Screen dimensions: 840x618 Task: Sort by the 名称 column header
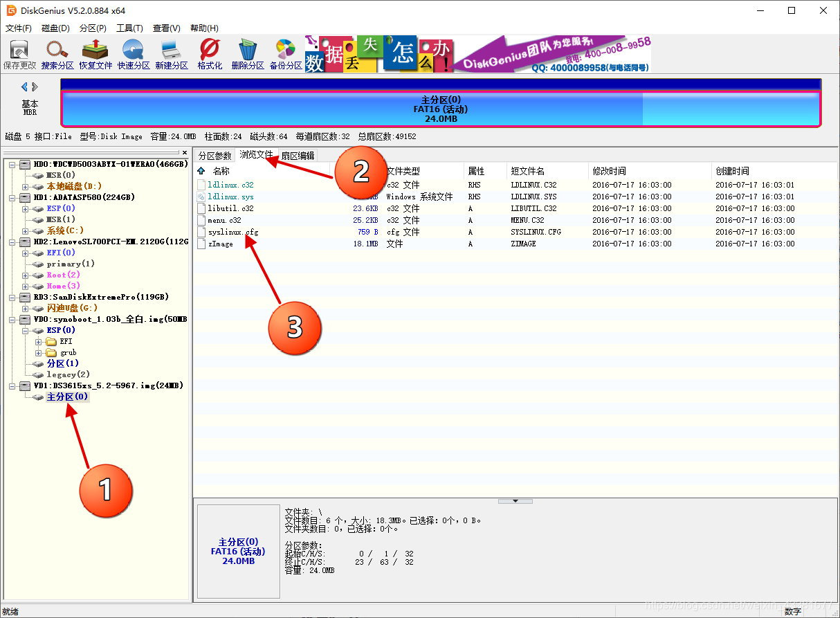pyautogui.click(x=221, y=171)
